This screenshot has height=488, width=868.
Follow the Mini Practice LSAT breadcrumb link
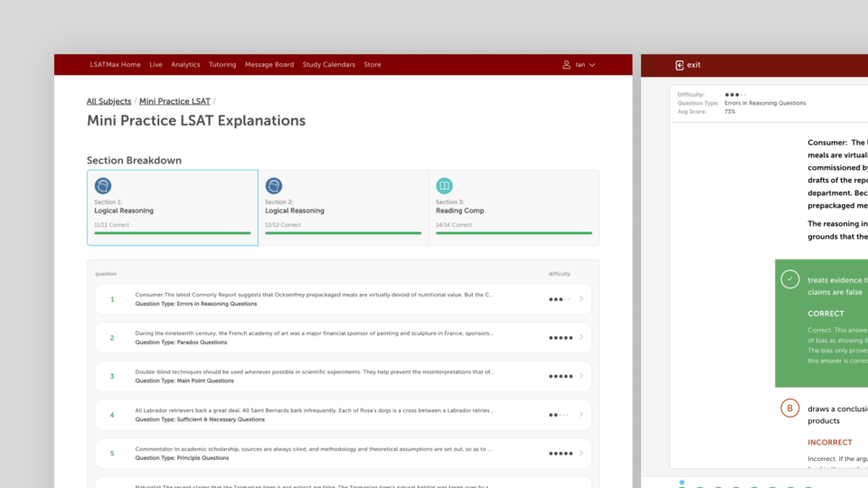(x=175, y=101)
